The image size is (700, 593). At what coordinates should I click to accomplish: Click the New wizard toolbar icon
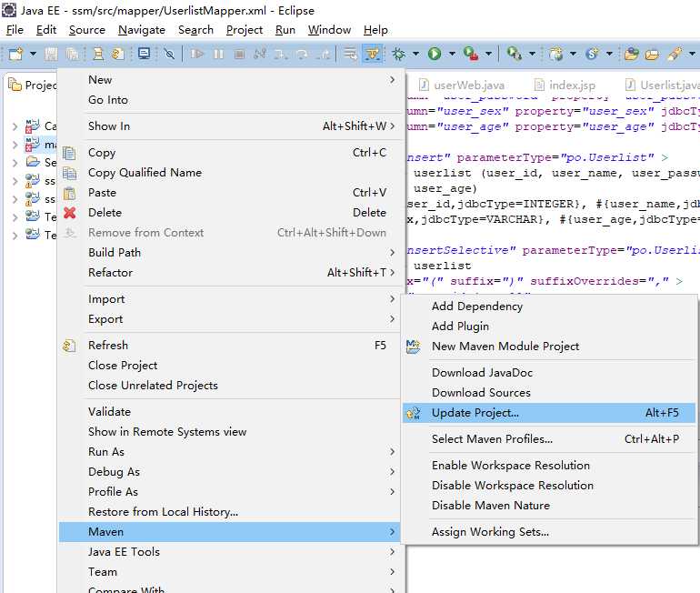pyautogui.click(x=15, y=54)
